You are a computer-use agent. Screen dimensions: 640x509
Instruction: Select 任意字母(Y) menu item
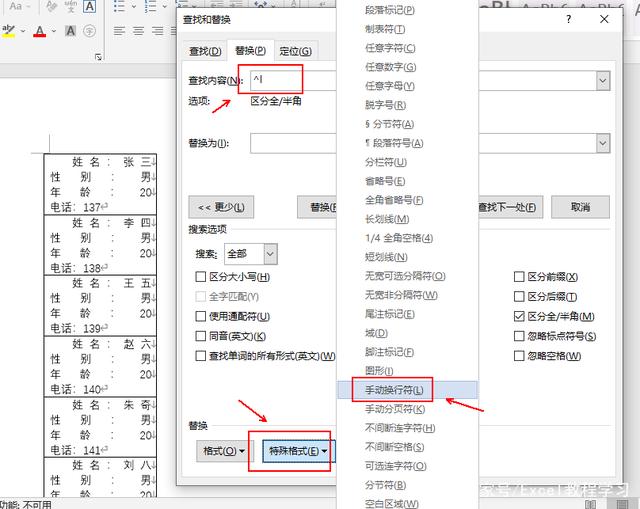pos(407,86)
